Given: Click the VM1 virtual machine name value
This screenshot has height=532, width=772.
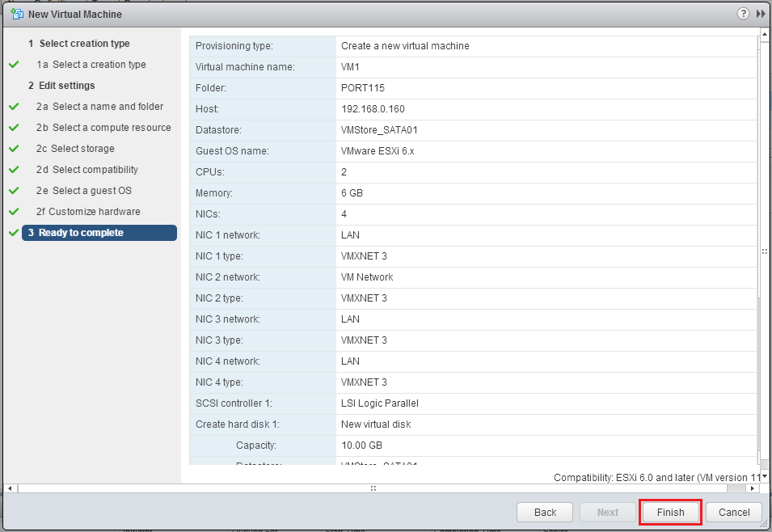Looking at the screenshot, I should 350,67.
